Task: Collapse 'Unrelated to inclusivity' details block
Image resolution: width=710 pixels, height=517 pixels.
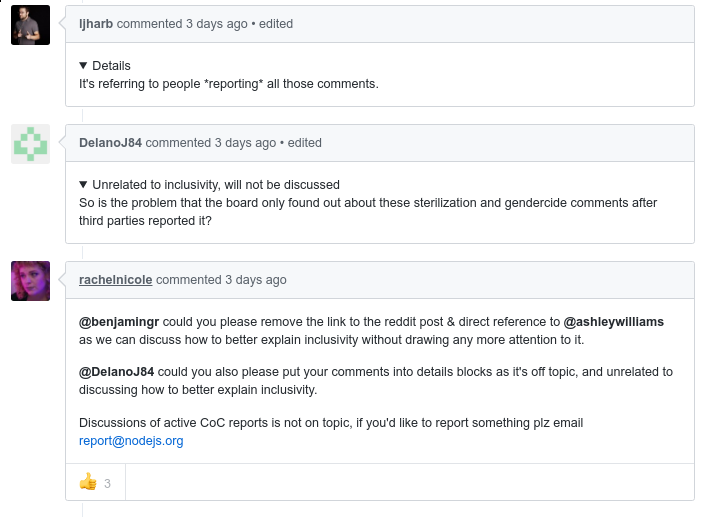Action: [x=83, y=185]
